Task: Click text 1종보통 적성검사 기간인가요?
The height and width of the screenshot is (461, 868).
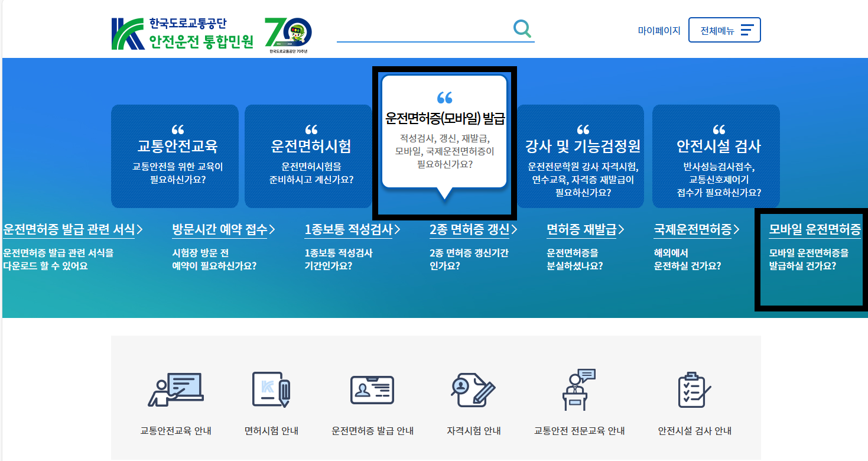Action: point(339,259)
